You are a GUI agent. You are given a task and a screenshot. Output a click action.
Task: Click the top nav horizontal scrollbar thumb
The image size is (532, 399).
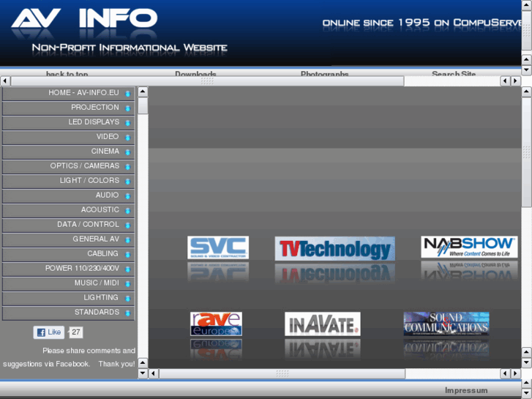(207, 81)
